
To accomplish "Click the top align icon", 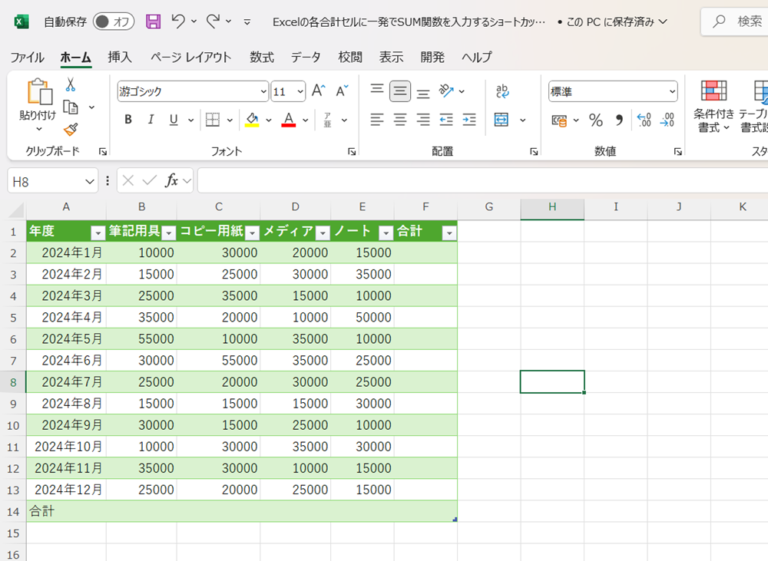I will pos(377,91).
